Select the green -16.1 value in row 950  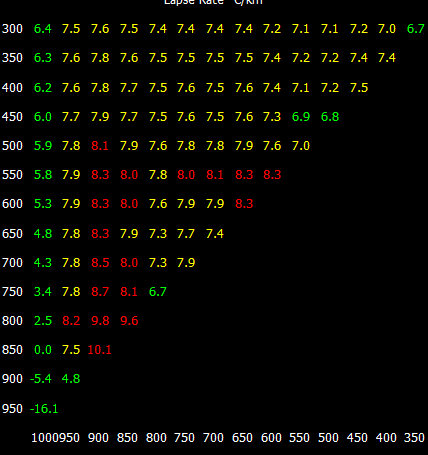[44, 408]
